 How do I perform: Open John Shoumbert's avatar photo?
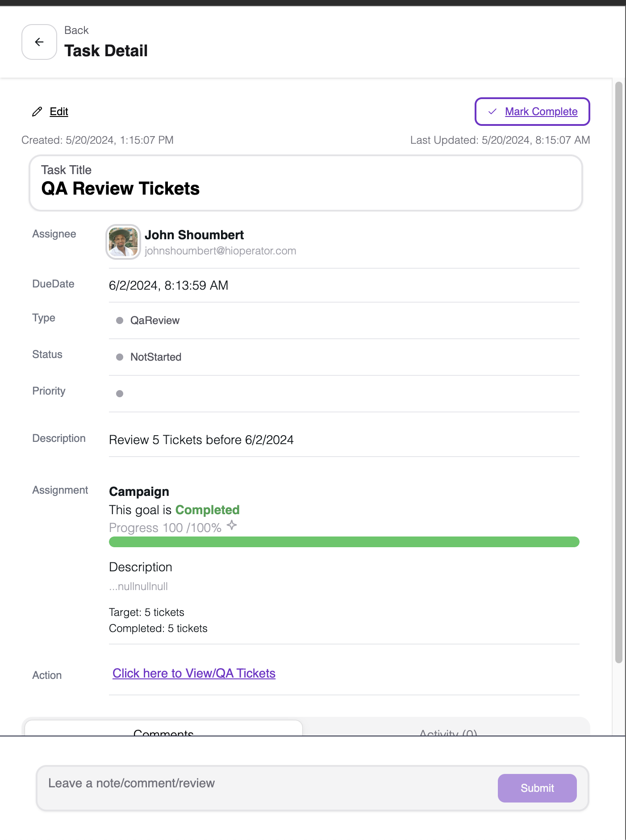[x=123, y=242]
